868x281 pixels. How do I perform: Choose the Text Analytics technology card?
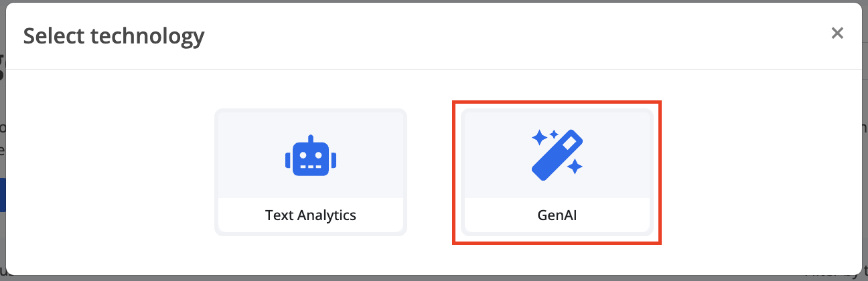pos(311,173)
